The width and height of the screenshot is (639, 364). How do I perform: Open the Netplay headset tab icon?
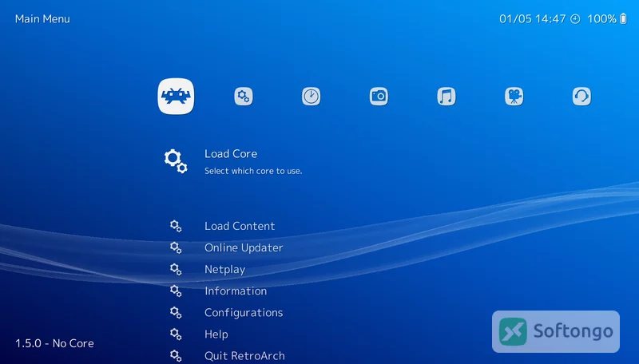click(x=582, y=97)
